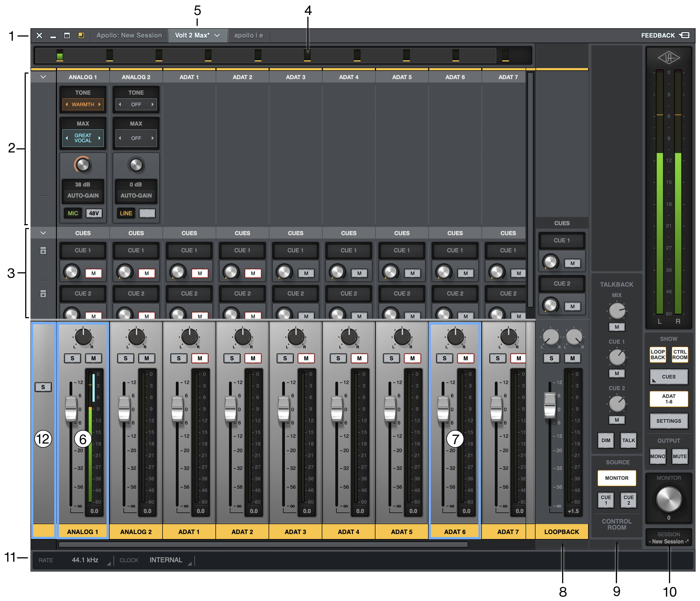700x601 pixels.
Task: Click the horizontal channel scrollbar
Action: (x=263, y=544)
